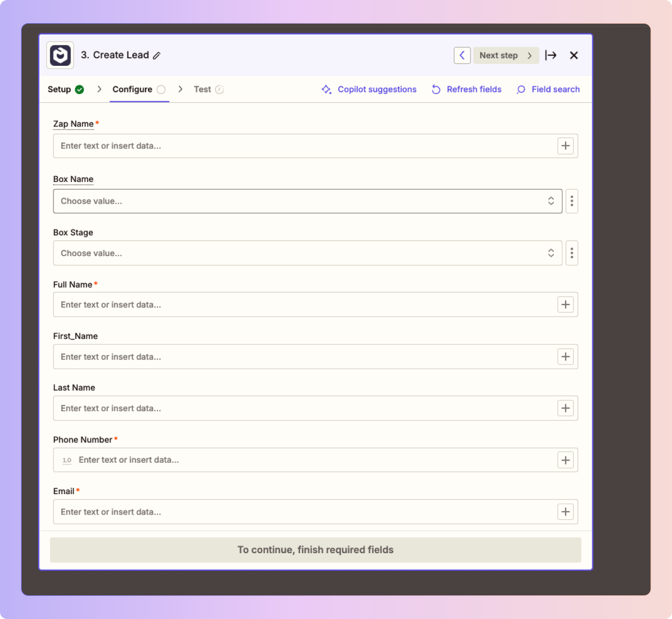Click the Field search magnifier icon

click(521, 89)
